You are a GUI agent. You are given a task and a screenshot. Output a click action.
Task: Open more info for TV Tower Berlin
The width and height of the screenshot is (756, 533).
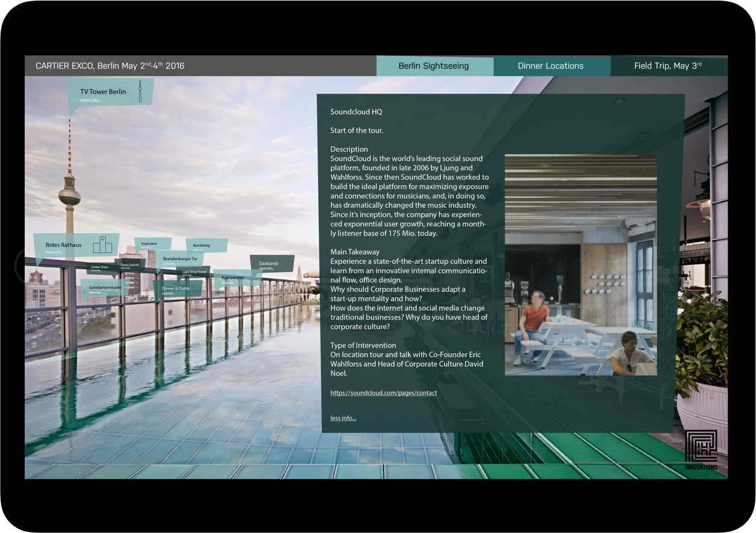(x=90, y=99)
